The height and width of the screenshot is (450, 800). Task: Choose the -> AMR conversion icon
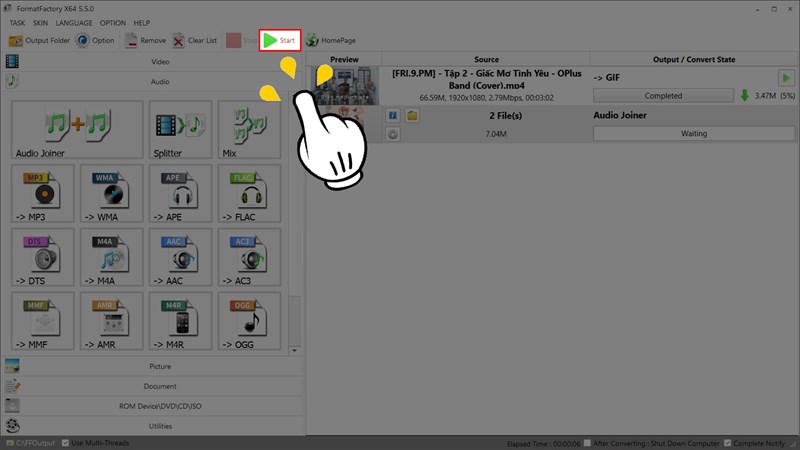pyautogui.click(x=112, y=321)
